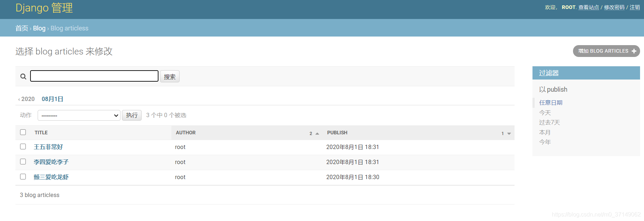Click author root in 李四爱吃李子 row

pyautogui.click(x=180, y=162)
